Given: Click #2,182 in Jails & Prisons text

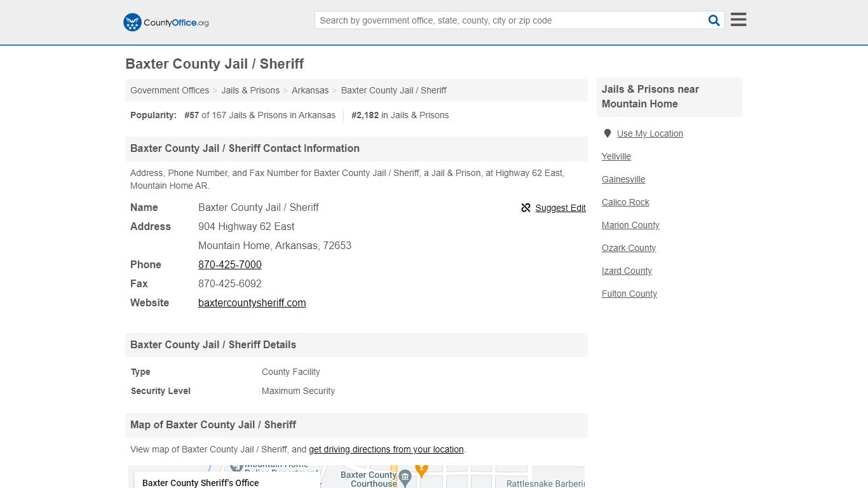Looking at the screenshot, I should [400, 115].
